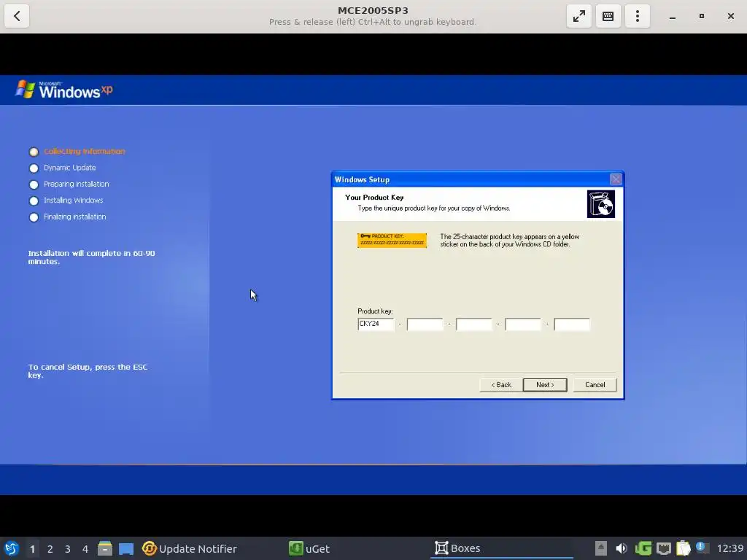Switch to workspace 2
This screenshot has height=560, width=747.
50,549
